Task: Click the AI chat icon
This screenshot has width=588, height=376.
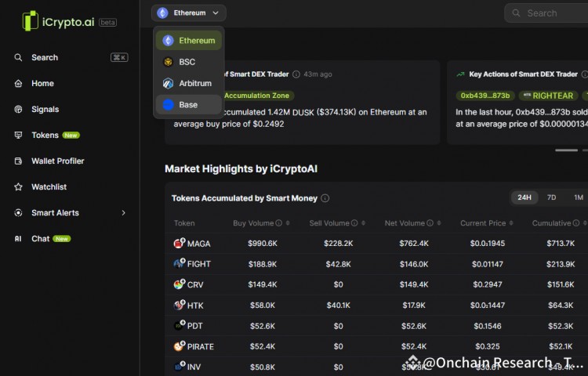Action: click(x=18, y=239)
